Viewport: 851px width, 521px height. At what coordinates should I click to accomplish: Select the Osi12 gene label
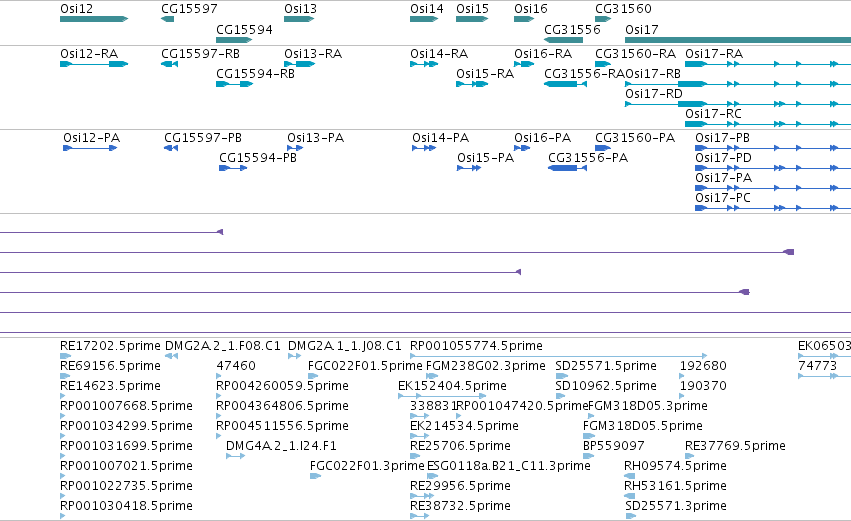(x=77, y=9)
